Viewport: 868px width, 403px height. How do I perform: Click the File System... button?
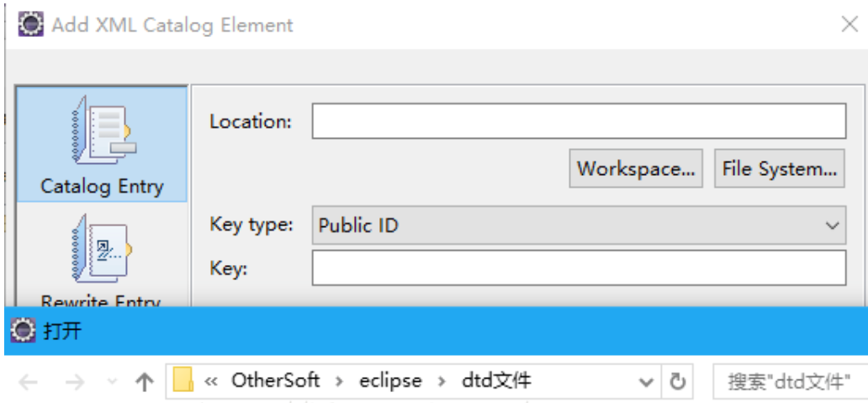779,169
